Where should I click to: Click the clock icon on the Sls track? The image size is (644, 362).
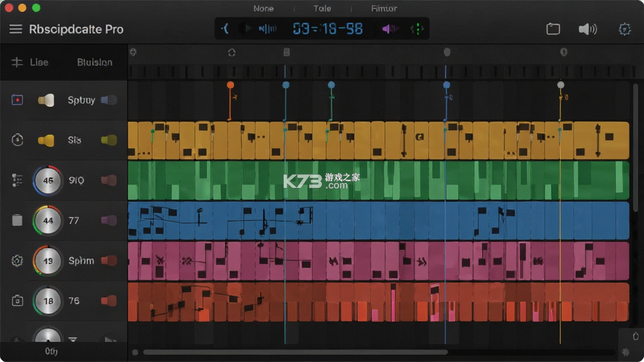coord(17,140)
